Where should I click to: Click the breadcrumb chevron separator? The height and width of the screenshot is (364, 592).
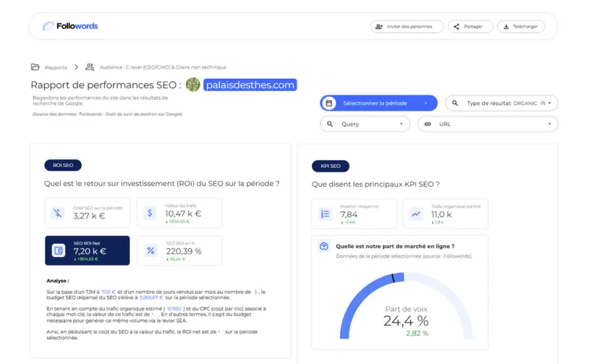(76, 67)
